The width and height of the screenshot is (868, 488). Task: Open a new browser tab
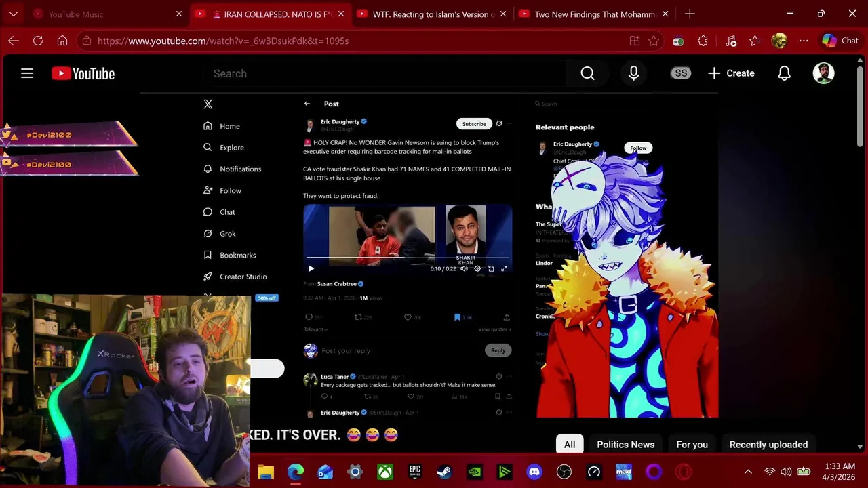pos(690,14)
